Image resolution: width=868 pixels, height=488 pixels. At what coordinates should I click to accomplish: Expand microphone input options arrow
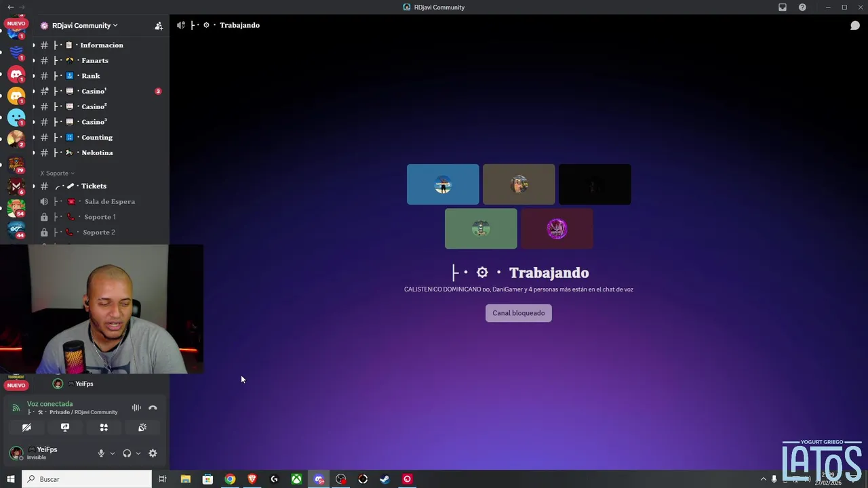pos(112,453)
